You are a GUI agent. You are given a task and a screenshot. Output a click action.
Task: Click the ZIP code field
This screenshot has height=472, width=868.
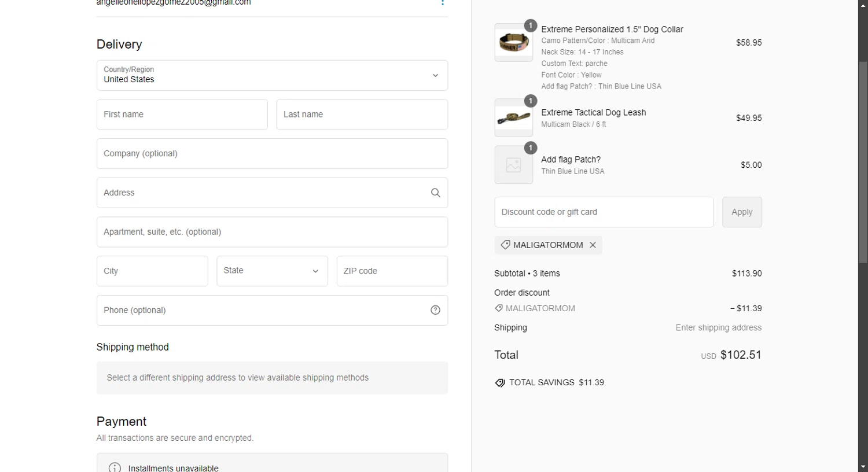(x=392, y=271)
